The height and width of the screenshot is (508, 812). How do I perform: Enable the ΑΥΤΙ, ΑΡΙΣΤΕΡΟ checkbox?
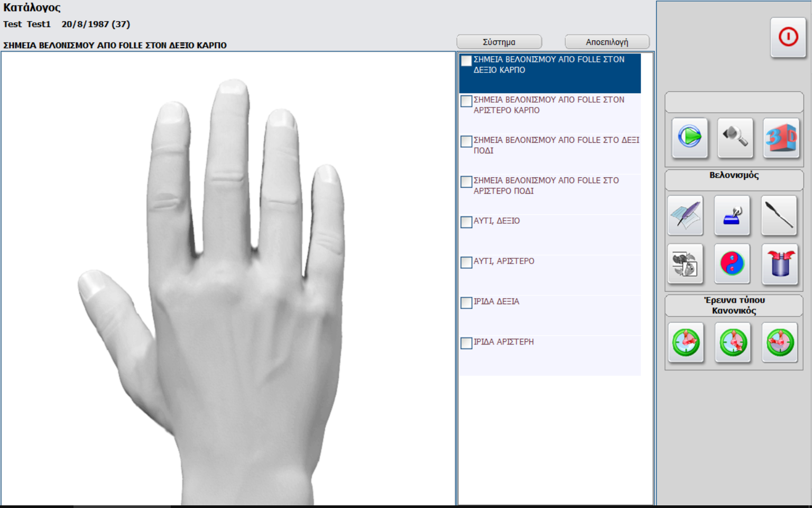(x=466, y=262)
